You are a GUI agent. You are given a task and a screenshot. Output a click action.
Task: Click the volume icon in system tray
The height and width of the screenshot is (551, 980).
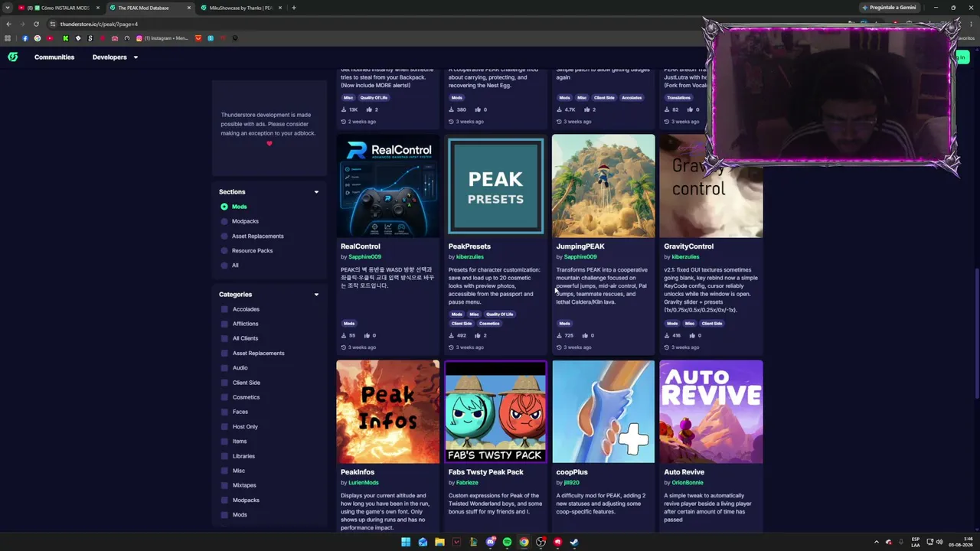point(939,542)
